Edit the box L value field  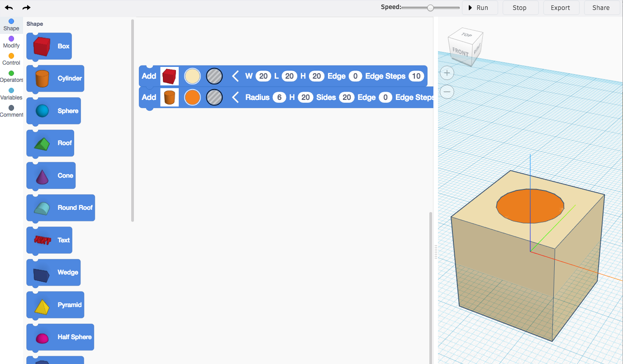coord(289,76)
